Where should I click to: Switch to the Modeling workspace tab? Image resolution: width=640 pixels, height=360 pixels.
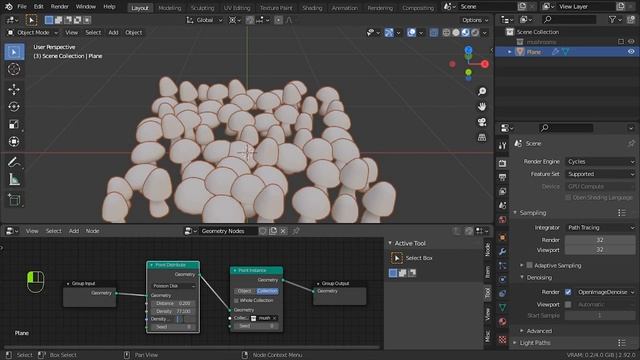click(169, 8)
